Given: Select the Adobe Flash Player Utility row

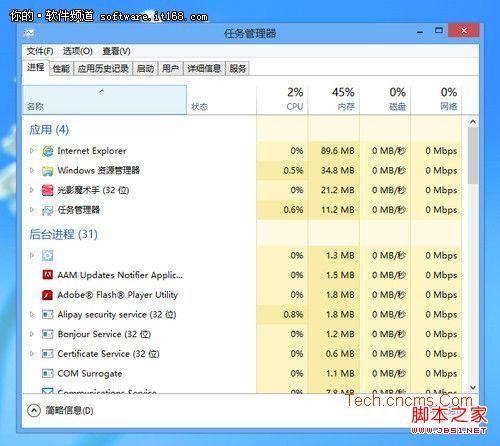Looking at the screenshot, I should point(118,295).
